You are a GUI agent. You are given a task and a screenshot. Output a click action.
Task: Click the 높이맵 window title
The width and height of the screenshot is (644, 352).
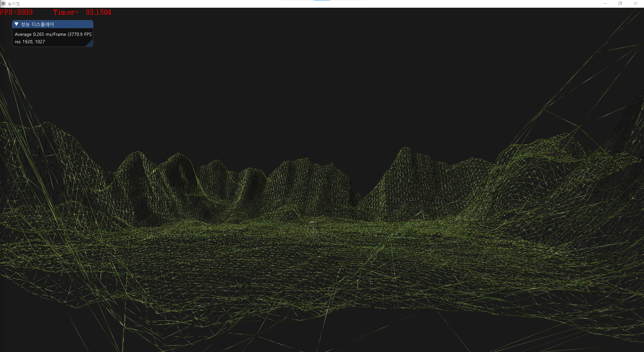14,4
